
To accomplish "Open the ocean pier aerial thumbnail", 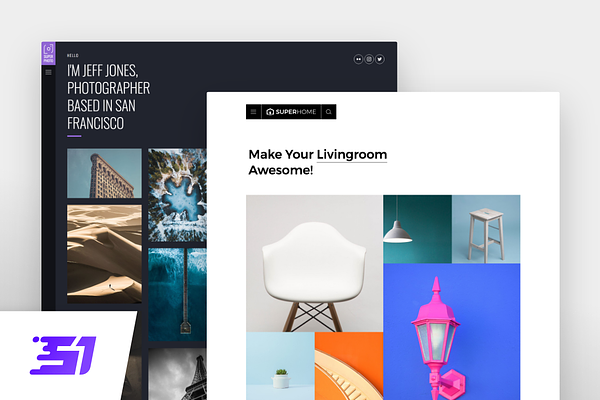I will [177, 295].
